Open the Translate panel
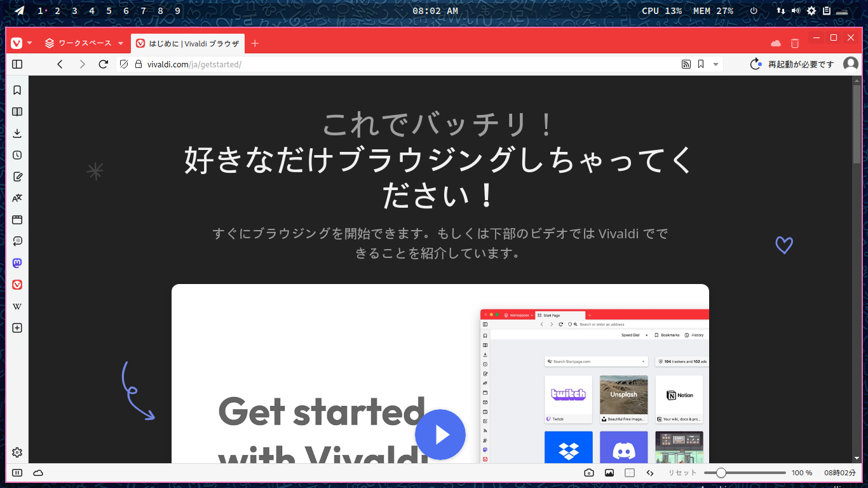Screen dimensions: 868x488 click(17, 198)
